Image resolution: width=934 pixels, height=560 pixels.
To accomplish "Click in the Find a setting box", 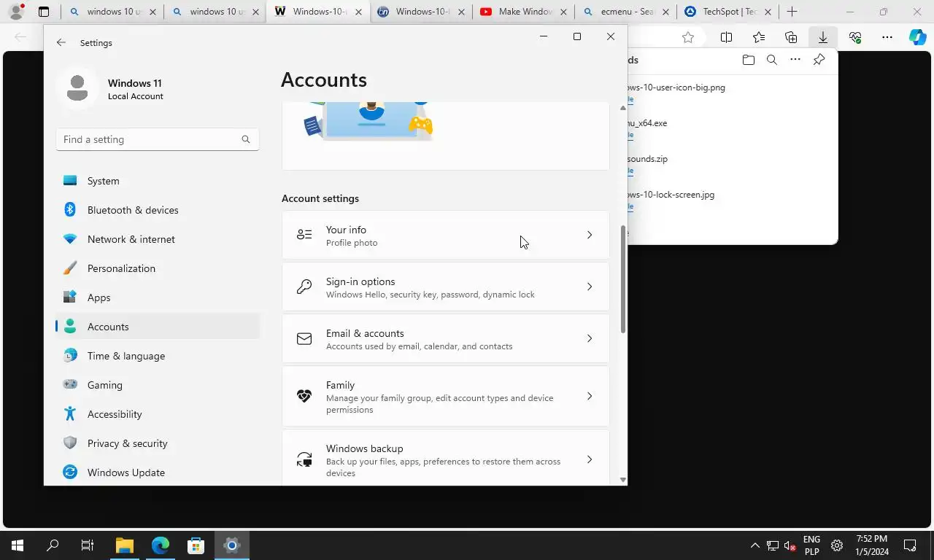I will click(158, 139).
